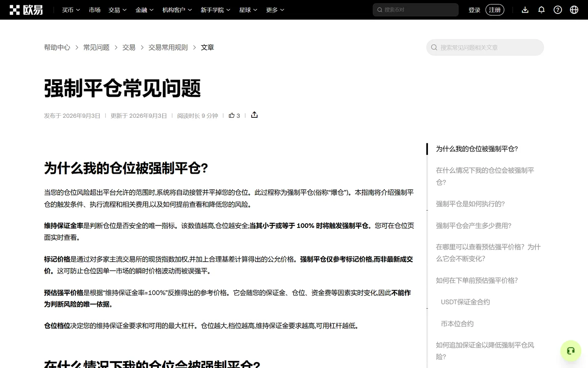
Task: Click the bold 预估强平价格 term
Action: pos(63,293)
